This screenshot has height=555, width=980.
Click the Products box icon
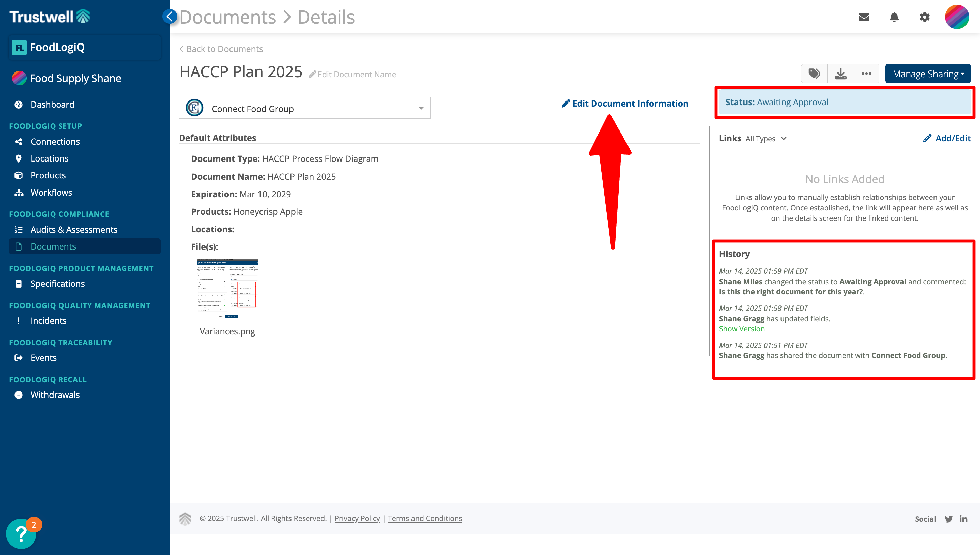pyautogui.click(x=18, y=175)
